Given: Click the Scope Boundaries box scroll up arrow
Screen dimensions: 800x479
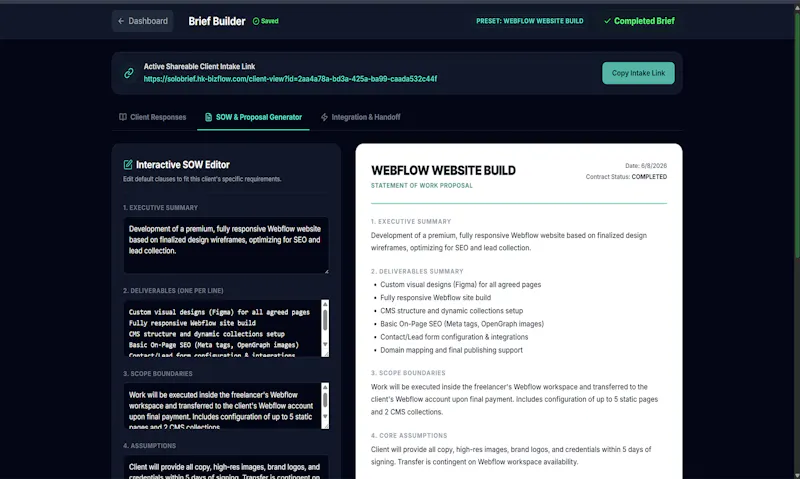Looking at the screenshot, I should pyautogui.click(x=325, y=387).
